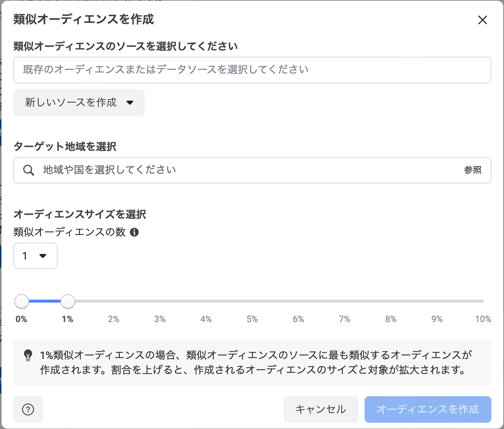
Task: Open the number of lookalike audiences dropdown
Action: (35, 256)
